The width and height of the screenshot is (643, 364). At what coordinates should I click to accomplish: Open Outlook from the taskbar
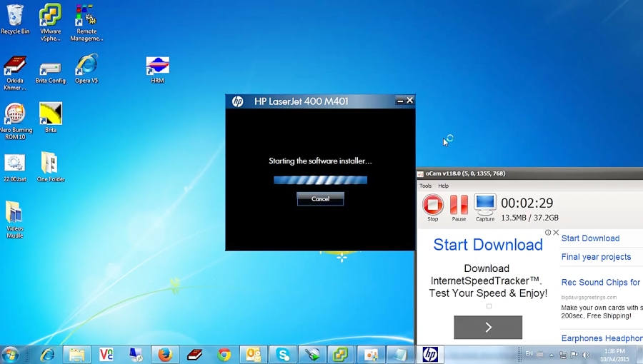[254, 354]
